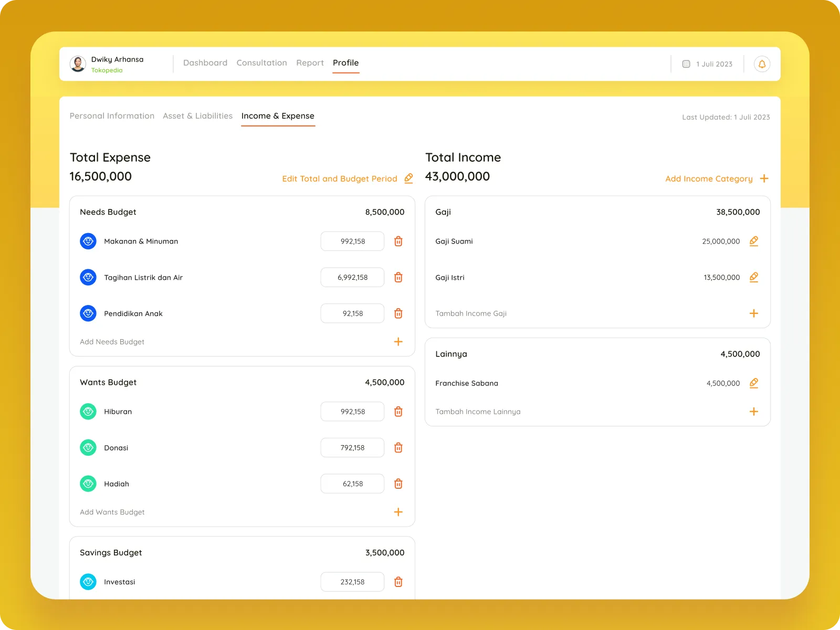The width and height of the screenshot is (840, 630).
Task: Open the 1 Juli 2023 date picker
Action: 707,64
